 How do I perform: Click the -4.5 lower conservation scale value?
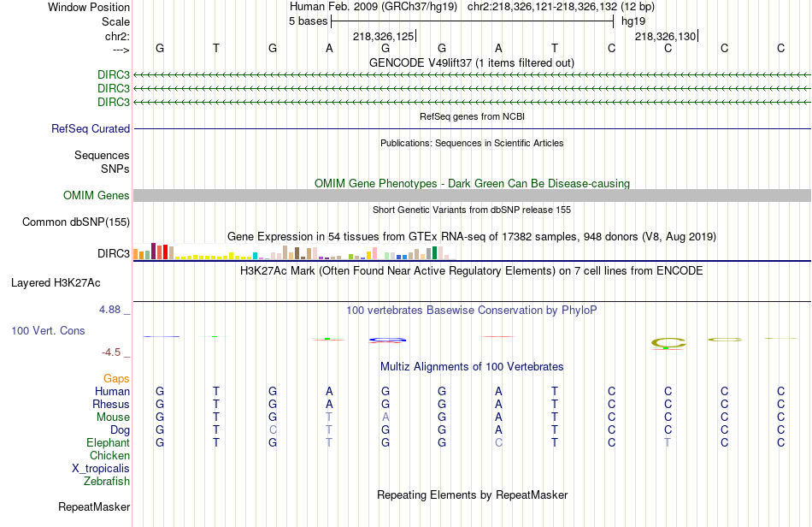pyautogui.click(x=111, y=352)
